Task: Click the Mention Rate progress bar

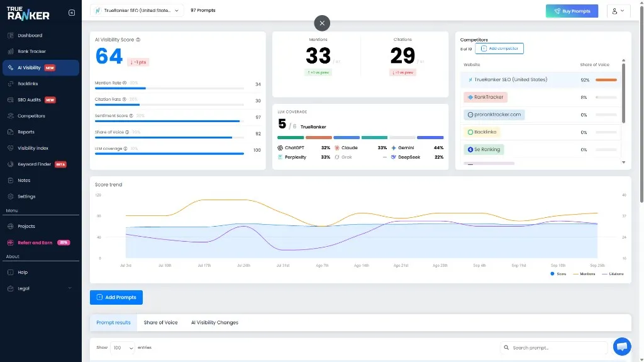Action: pyautogui.click(x=169, y=88)
